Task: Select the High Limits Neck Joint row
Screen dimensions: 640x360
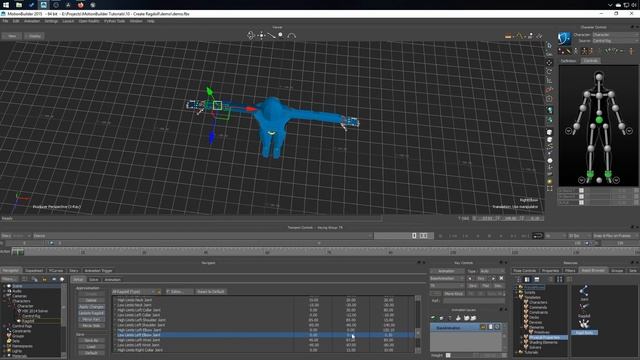Action: (x=263, y=300)
